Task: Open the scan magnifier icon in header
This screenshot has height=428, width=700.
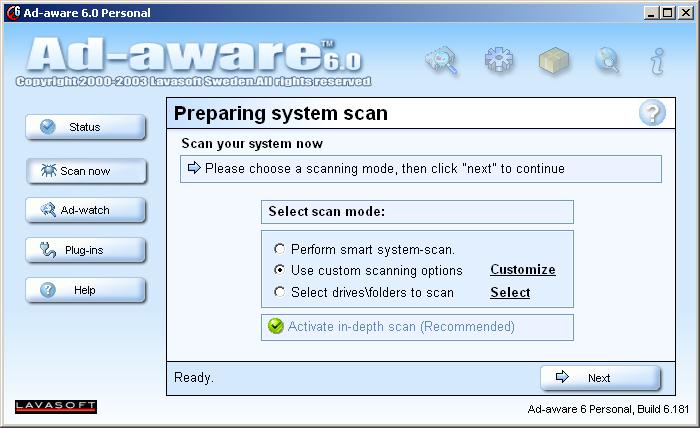Action: click(442, 60)
